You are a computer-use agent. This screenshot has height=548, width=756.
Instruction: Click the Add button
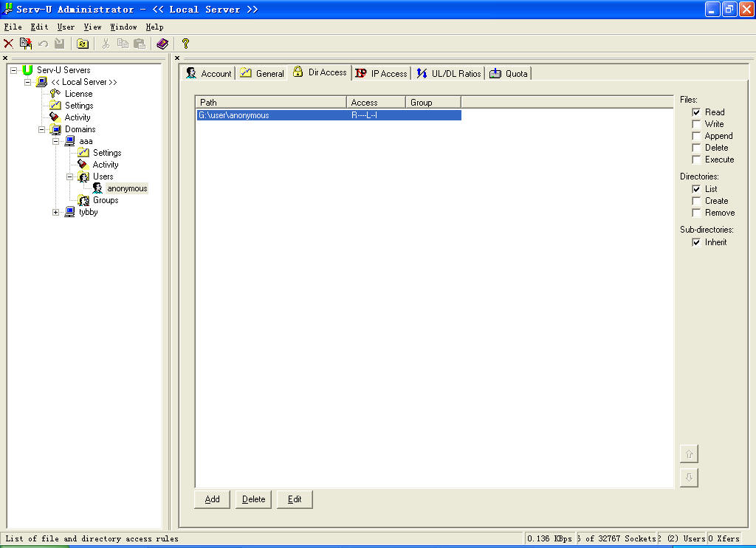coord(212,499)
